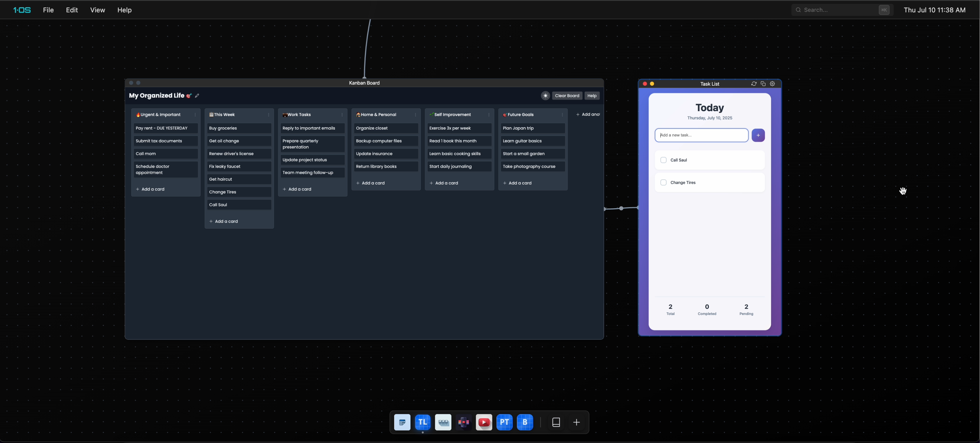Click the Clear Board button

[x=567, y=96]
